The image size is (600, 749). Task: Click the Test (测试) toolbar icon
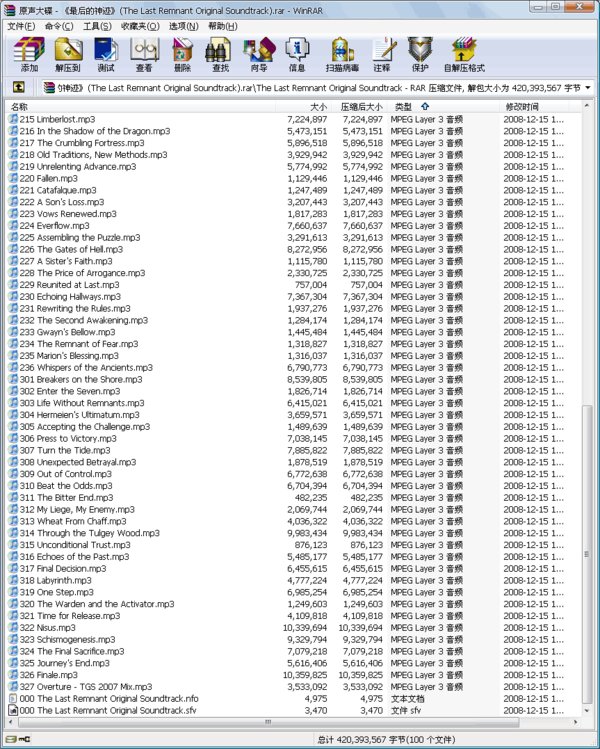tap(106, 50)
